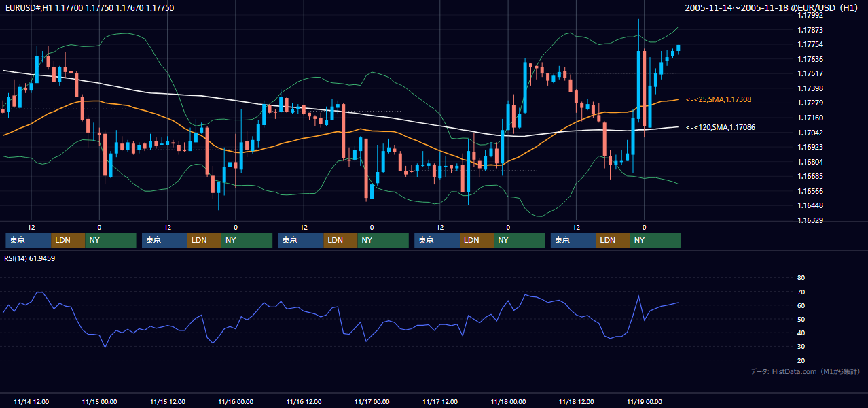Click the 1.16566 price axis label
The image size is (868, 408).
click(x=810, y=191)
